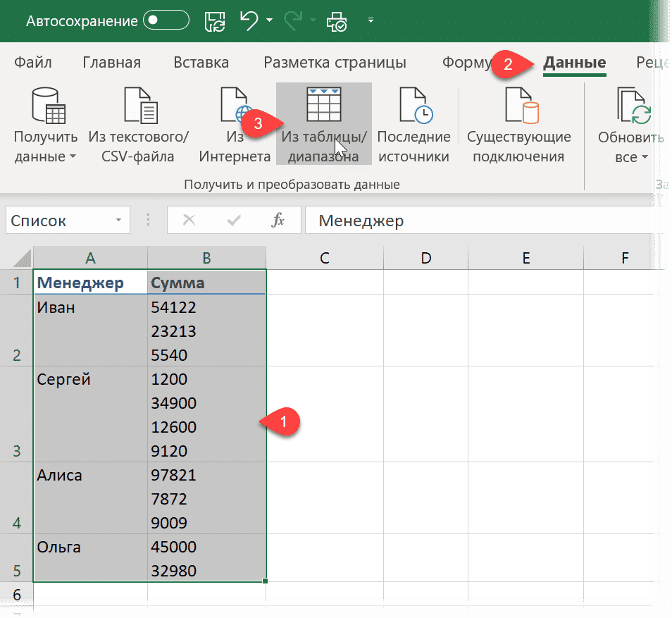The height and width of the screenshot is (618, 672).
Task: Click the Cancel (X) button in formula bar
Action: coord(189,220)
